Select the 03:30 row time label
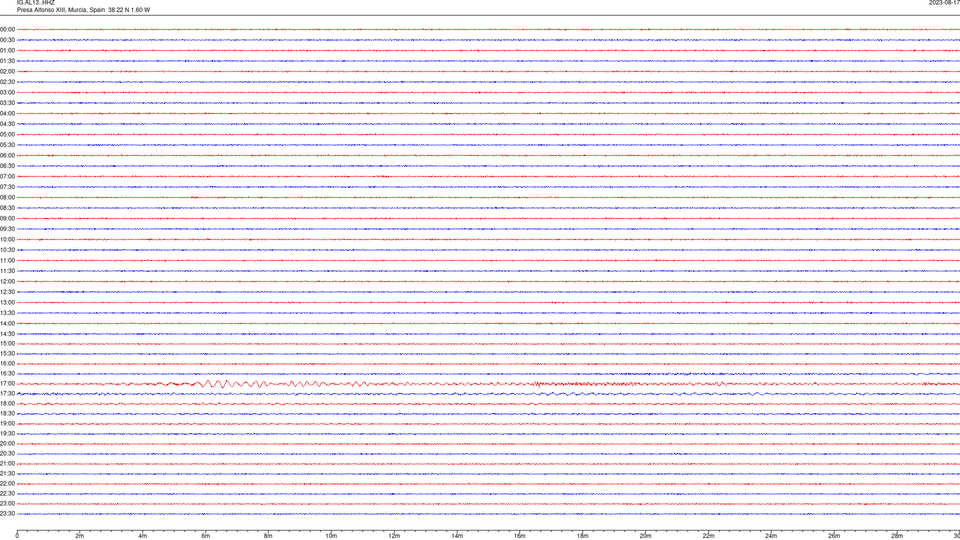 (x=7, y=103)
